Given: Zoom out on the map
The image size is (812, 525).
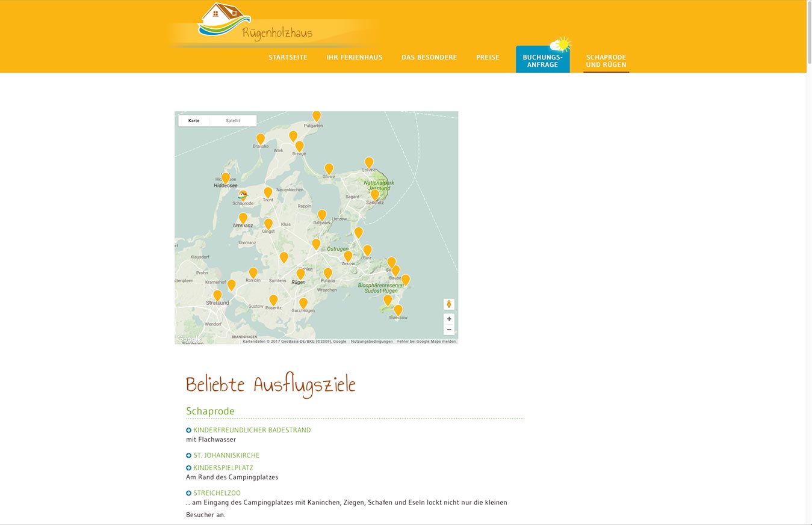Looking at the screenshot, I should (x=448, y=330).
